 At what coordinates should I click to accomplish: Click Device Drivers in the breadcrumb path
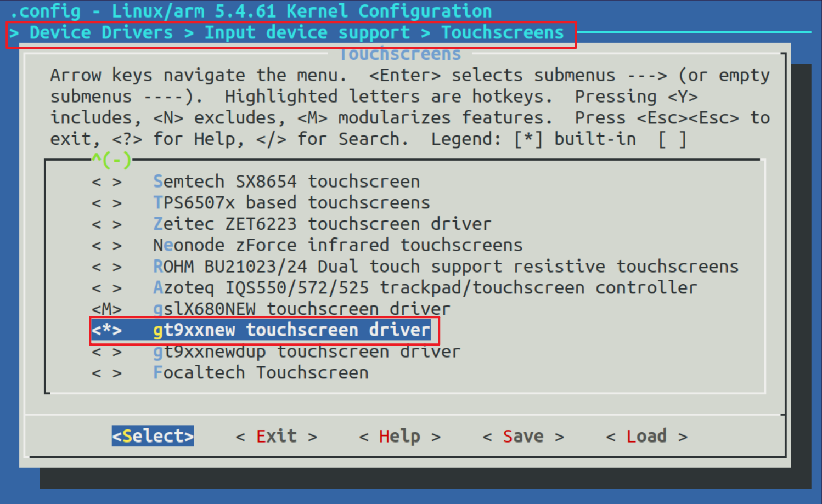[101, 33]
